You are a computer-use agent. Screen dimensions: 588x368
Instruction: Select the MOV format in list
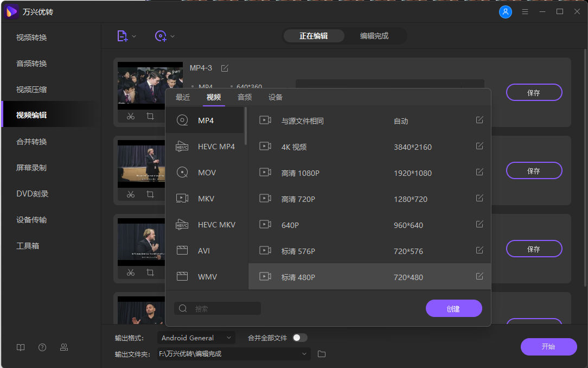(207, 173)
